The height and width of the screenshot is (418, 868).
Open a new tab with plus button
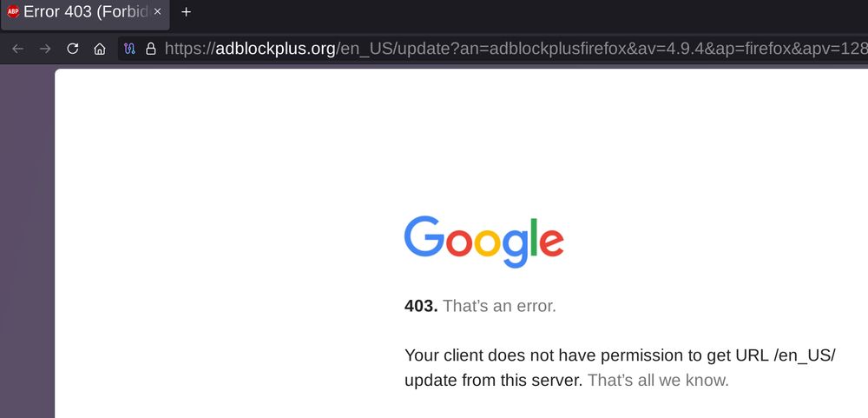click(187, 11)
